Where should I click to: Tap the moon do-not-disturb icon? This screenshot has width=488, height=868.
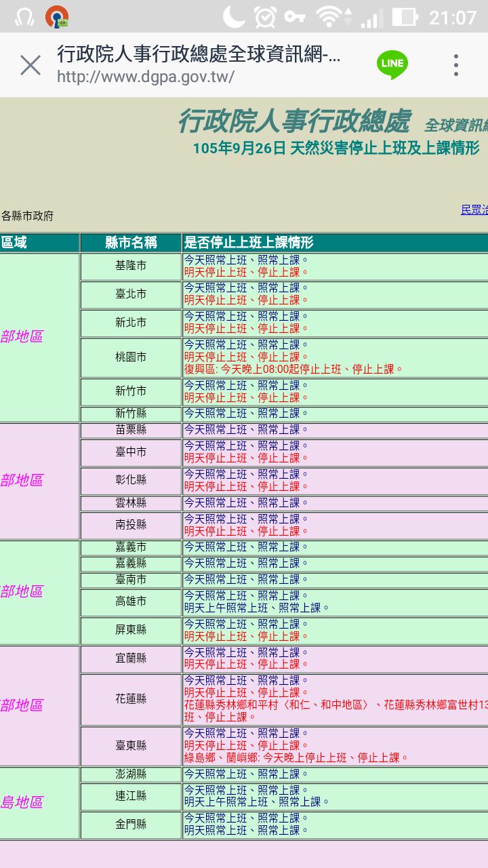[x=234, y=16]
